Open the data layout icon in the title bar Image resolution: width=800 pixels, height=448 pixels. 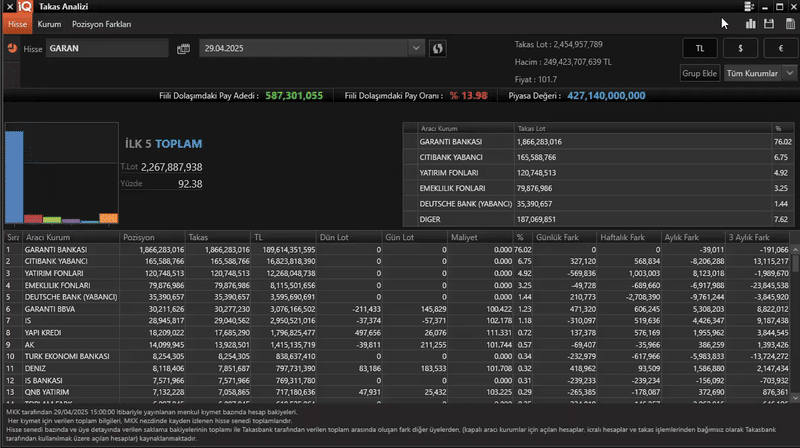749,7
